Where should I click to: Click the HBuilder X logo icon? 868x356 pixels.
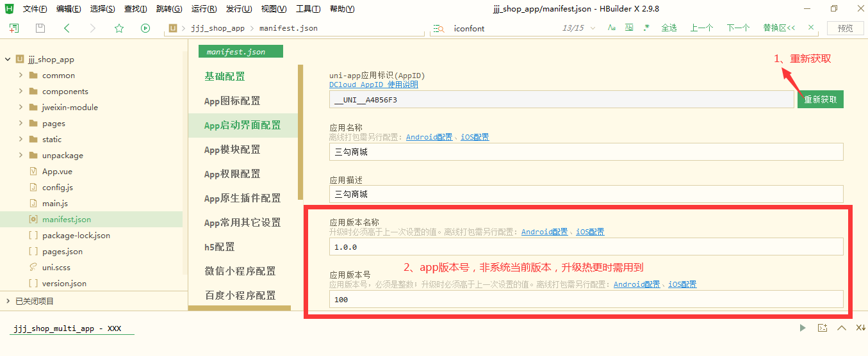[9, 8]
